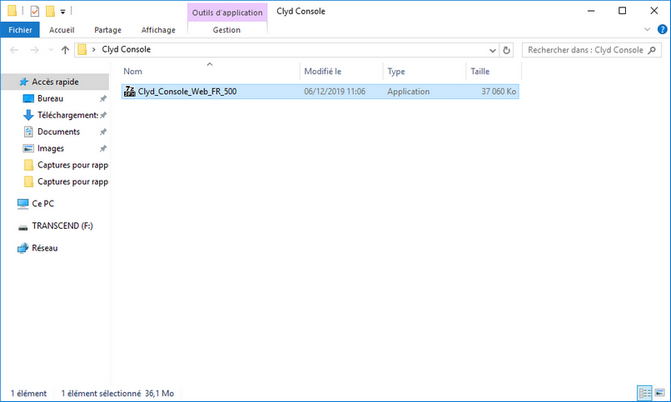Open the Affichage ribbon tab
Viewport: 671px width, 402px height.
pyautogui.click(x=158, y=30)
